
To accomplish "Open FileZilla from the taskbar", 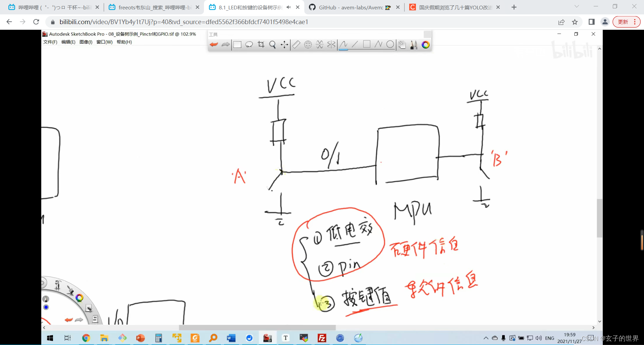I will pos(322,338).
